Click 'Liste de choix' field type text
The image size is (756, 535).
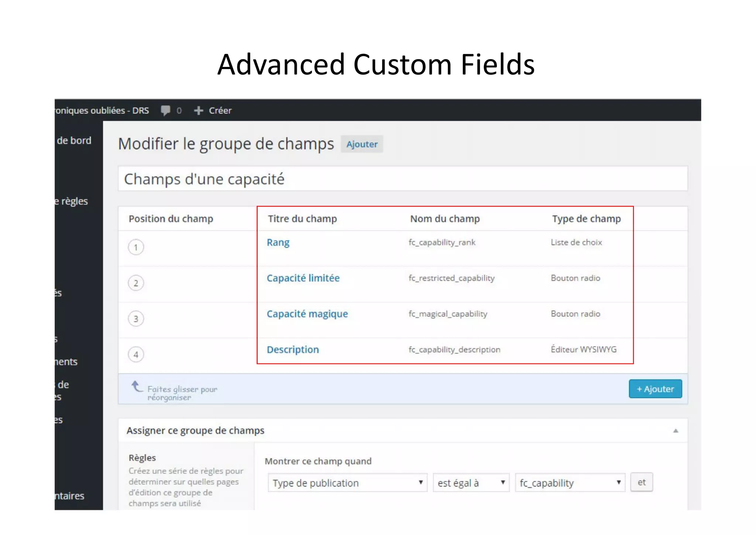pyautogui.click(x=576, y=242)
